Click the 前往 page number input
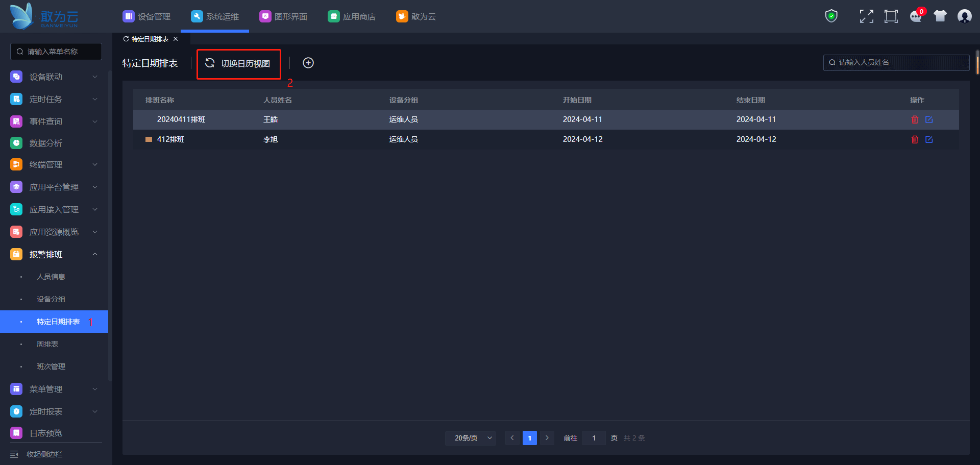Image resolution: width=980 pixels, height=465 pixels. pos(594,438)
